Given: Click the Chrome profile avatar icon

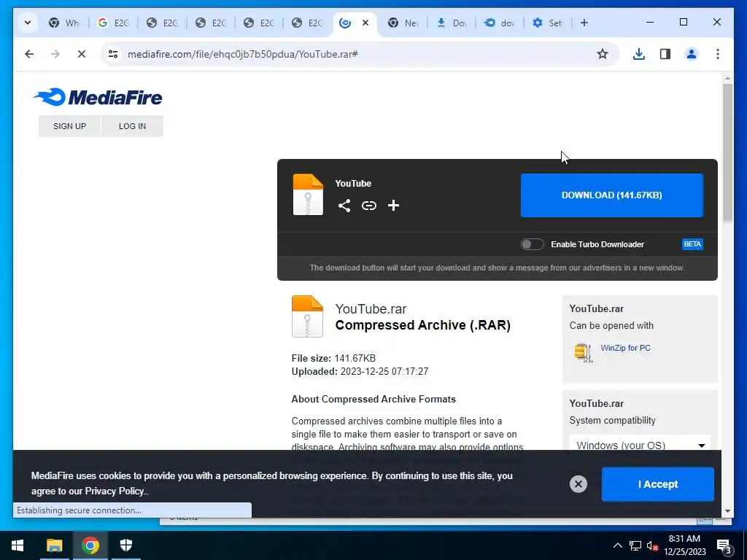Looking at the screenshot, I should pyautogui.click(x=692, y=54).
